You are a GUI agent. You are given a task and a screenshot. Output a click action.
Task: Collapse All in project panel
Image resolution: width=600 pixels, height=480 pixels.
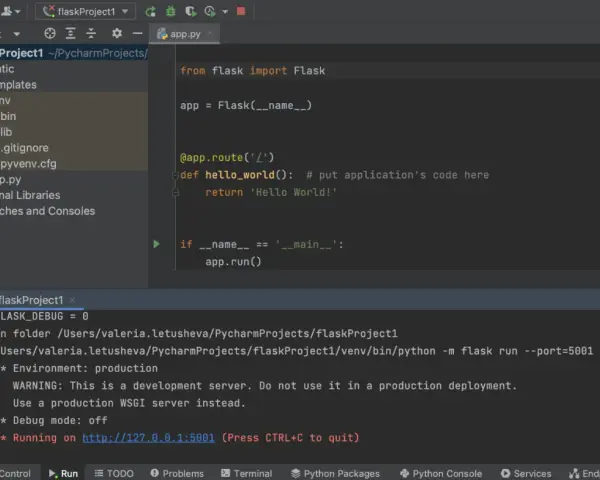[91, 34]
